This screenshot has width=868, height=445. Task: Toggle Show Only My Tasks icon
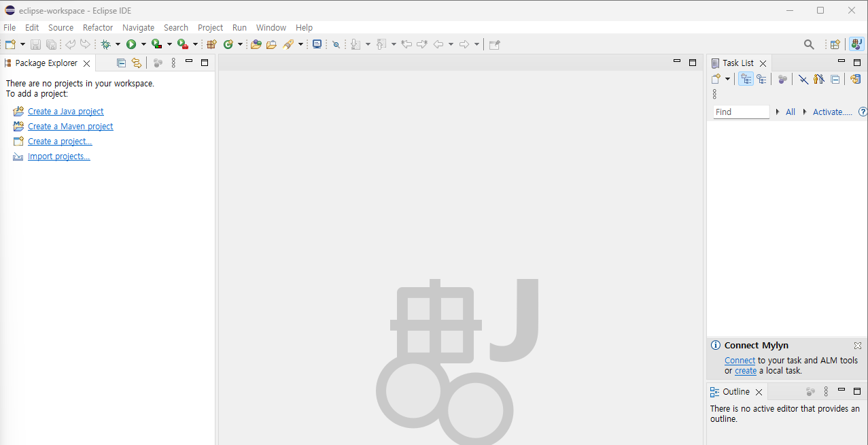[x=819, y=79]
